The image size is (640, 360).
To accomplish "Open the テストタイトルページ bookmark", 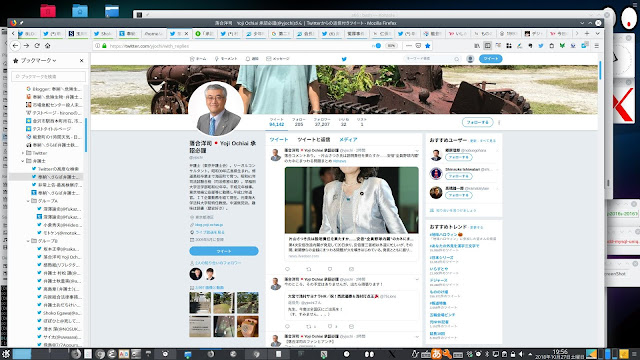I will pyautogui.click(x=48, y=129).
